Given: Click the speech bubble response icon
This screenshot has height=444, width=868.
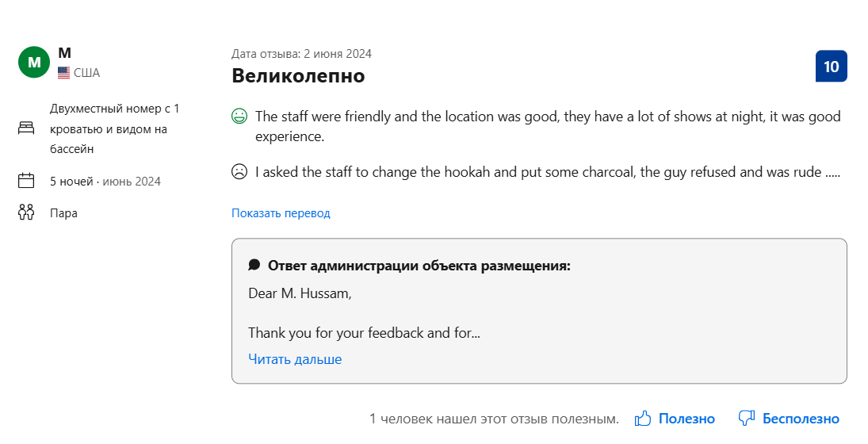Looking at the screenshot, I should 254,265.
